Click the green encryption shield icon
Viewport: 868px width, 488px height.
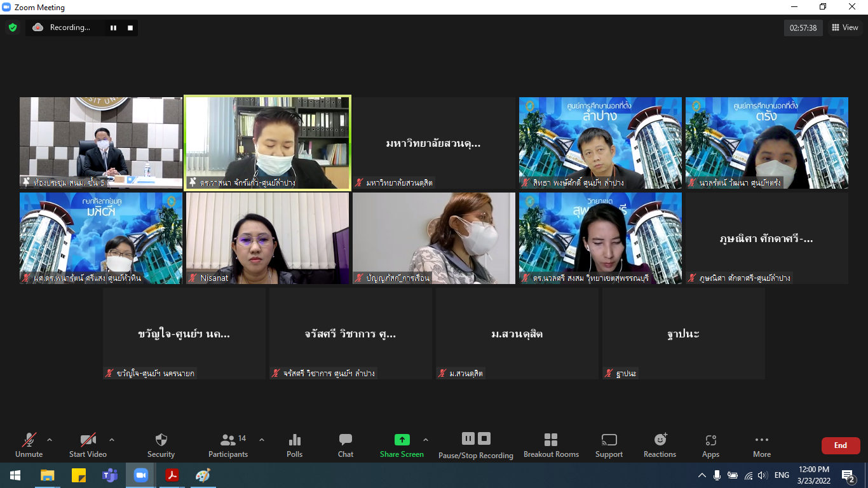point(12,27)
